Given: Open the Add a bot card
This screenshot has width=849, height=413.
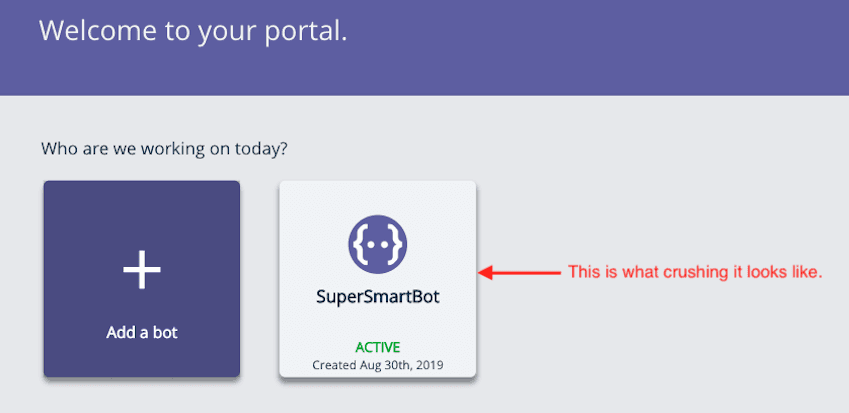Looking at the screenshot, I should click(141, 279).
